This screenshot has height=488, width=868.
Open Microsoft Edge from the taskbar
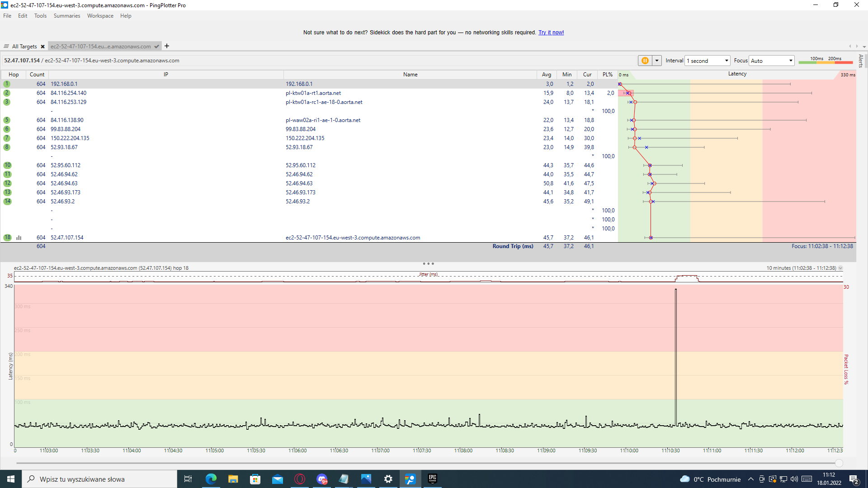[211, 479]
